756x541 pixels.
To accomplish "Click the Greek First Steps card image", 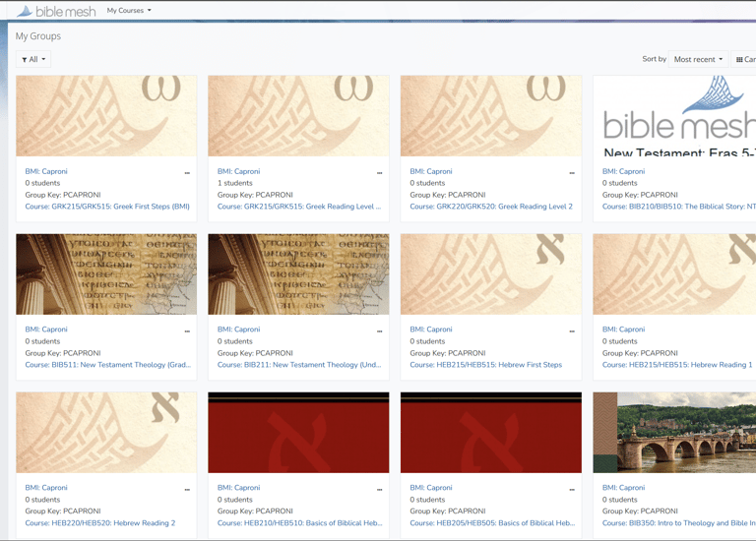I will click(x=106, y=116).
